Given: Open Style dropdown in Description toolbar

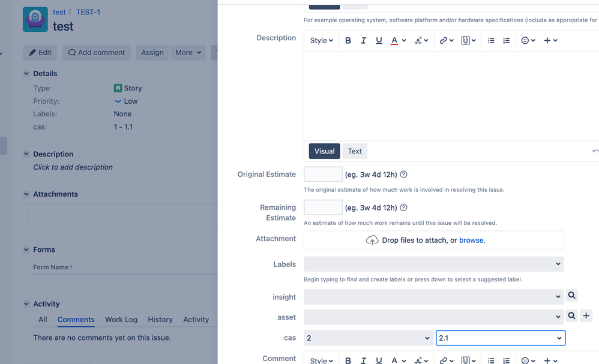Looking at the screenshot, I should [x=321, y=40].
